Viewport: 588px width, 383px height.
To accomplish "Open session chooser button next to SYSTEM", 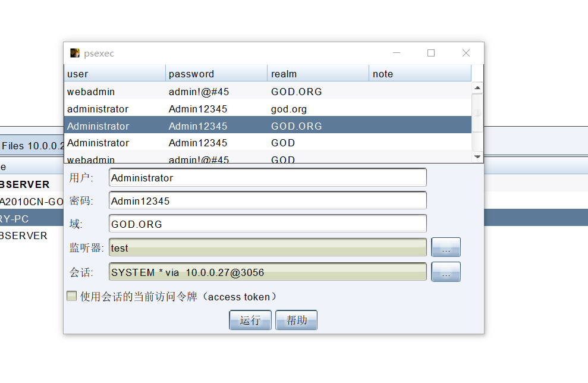I will click(x=446, y=272).
